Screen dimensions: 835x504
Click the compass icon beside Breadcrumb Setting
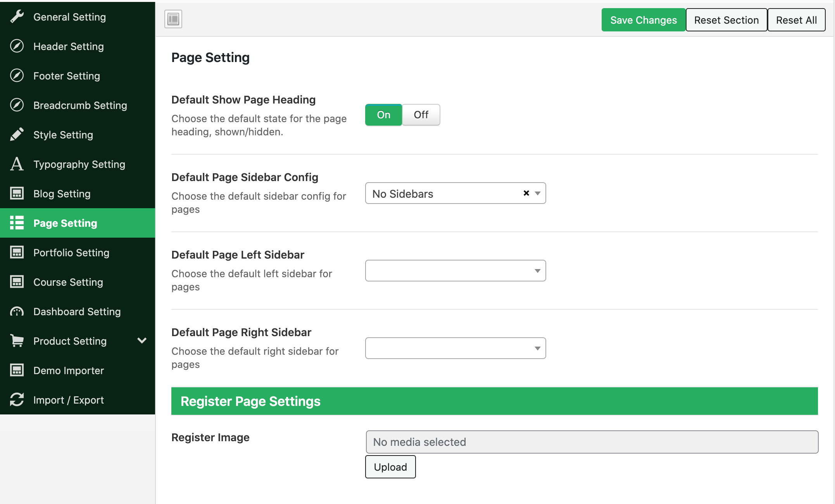tap(17, 105)
